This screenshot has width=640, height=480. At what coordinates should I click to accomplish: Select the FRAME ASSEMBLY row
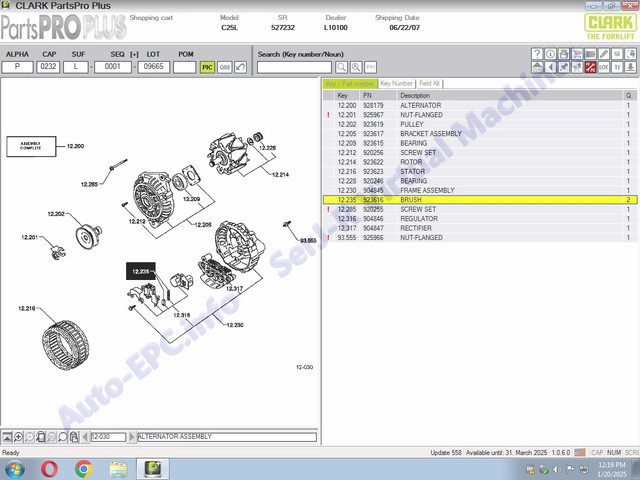click(480, 190)
